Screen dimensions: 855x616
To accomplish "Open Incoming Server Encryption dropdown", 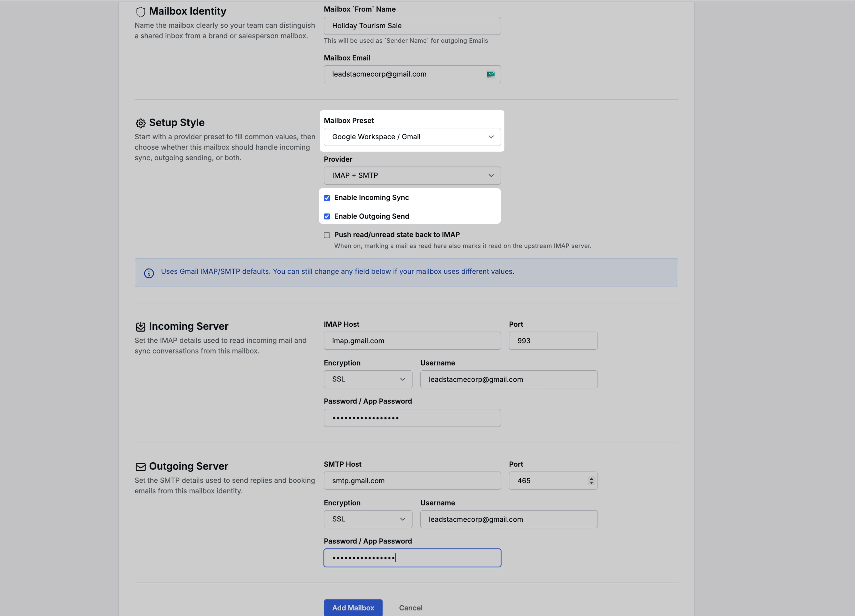I will (x=368, y=379).
